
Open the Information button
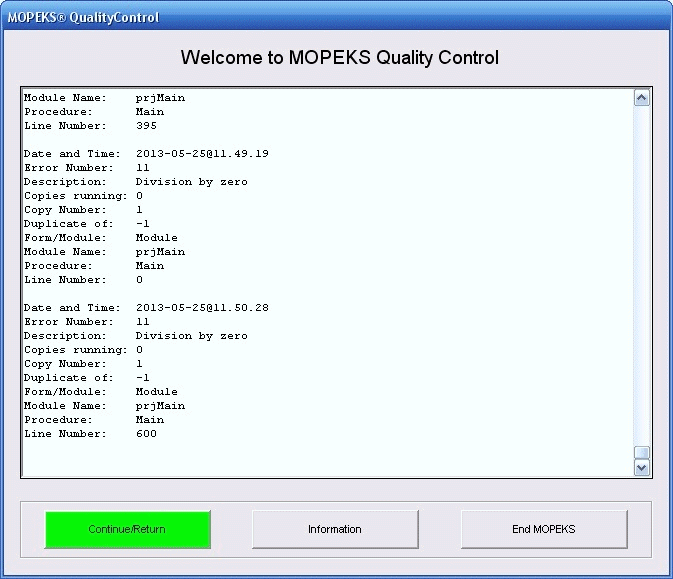[335, 529]
